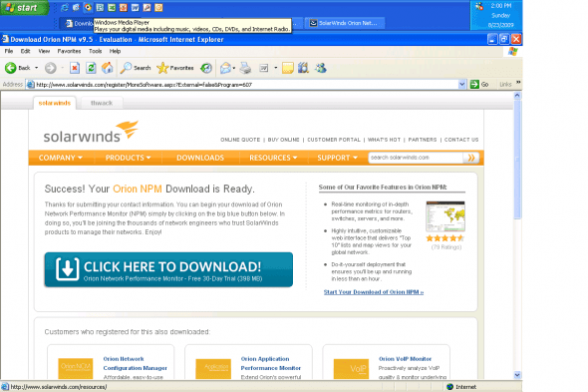Viewport: 588px width, 392px height.
Task: Open the Favorites star button
Action: point(175,68)
